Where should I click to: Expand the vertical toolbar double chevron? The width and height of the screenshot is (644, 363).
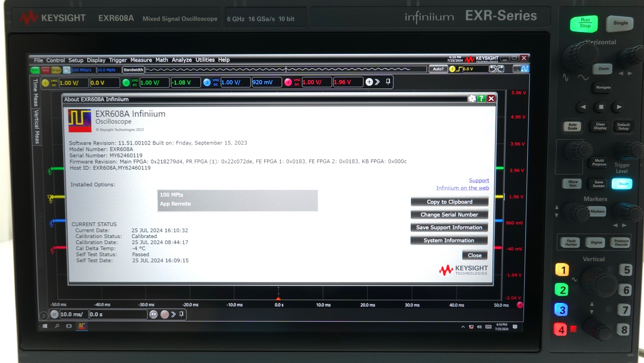tap(377, 82)
